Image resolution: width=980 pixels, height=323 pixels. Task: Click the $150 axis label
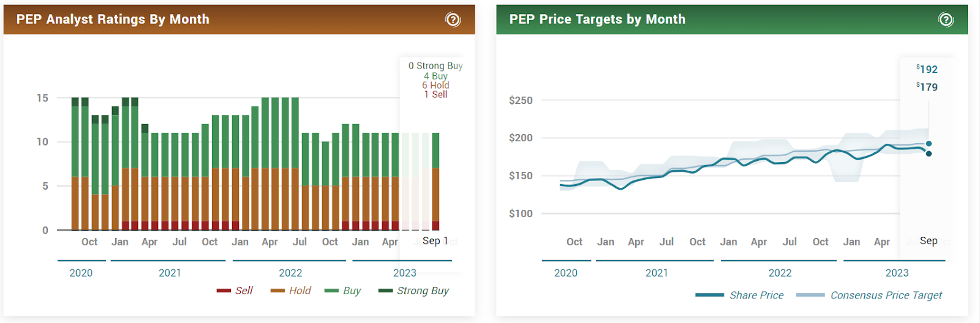tap(521, 176)
